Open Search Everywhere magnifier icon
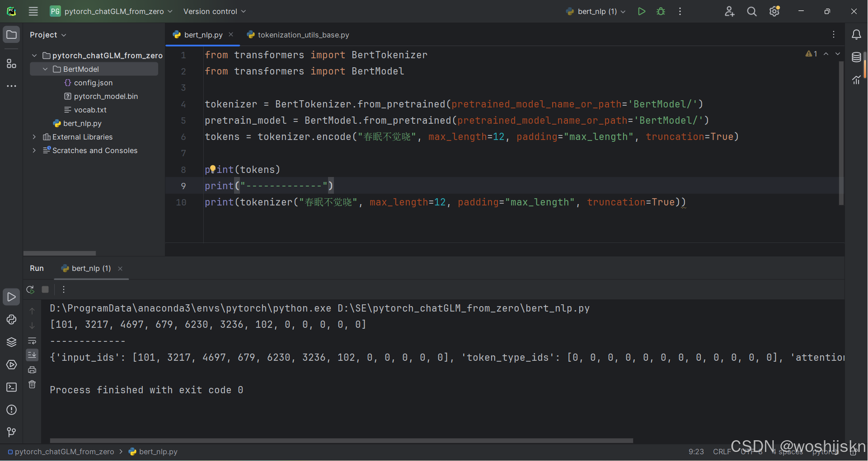 tap(751, 11)
